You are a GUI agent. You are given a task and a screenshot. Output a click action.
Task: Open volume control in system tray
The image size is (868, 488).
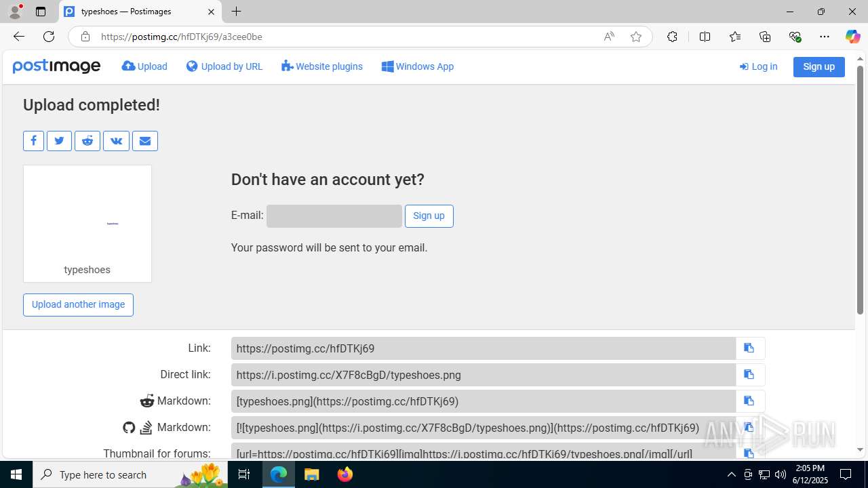(x=781, y=474)
